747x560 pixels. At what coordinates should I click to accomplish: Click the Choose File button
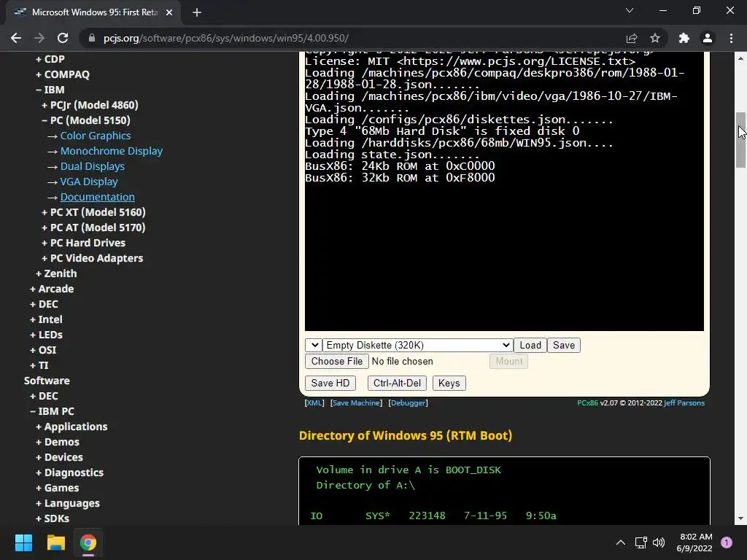coord(337,362)
